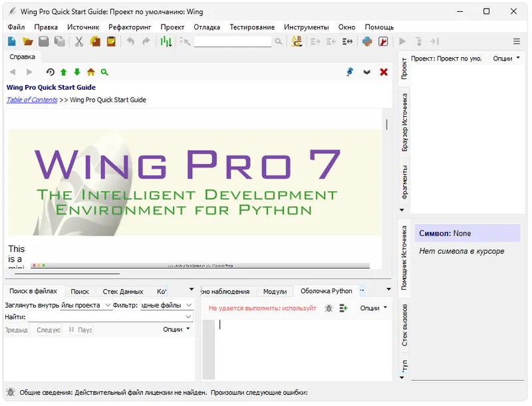Viewport: 532px width, 406px height.
Task: Select the Браузер Источника vertical tab
Action: pos(404,122)
